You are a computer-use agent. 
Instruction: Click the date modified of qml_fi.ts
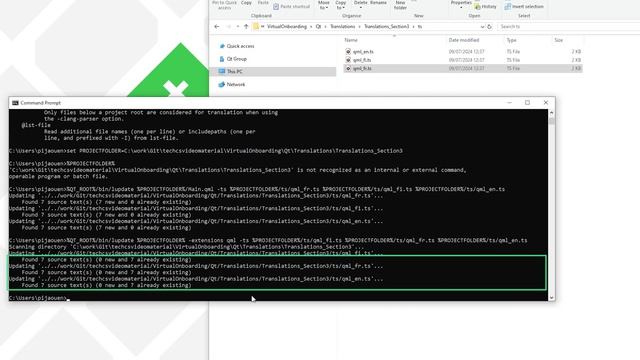(467, 60)
